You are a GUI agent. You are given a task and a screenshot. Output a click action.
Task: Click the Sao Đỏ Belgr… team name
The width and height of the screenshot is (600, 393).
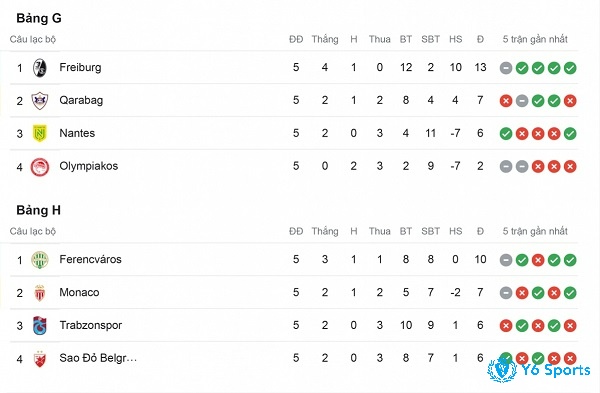[98, 358]
